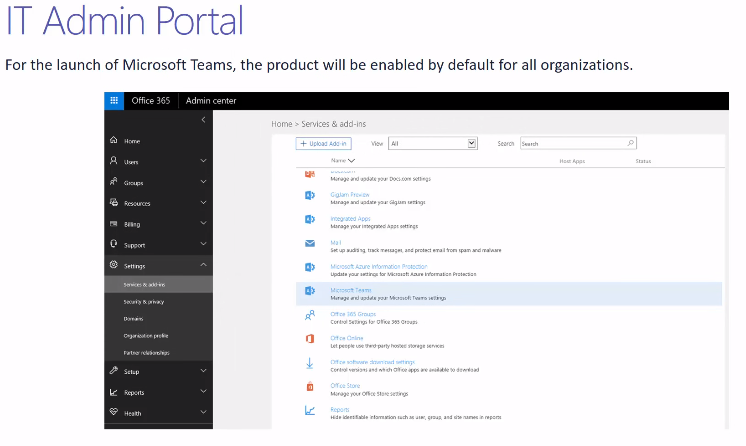Click the Office software download arrow icon
This screenshot has height=446, width=746.
pos(310,363)
